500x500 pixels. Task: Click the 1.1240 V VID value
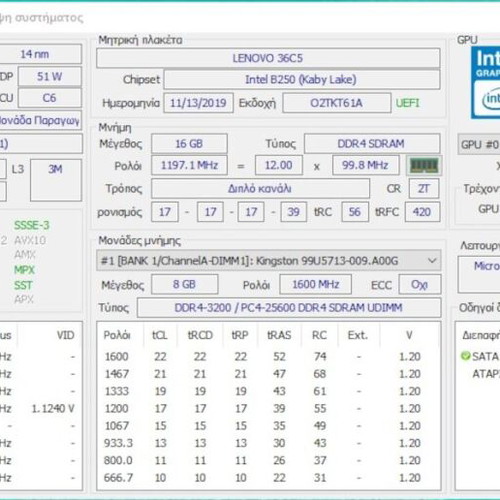[x=53, y=408]
